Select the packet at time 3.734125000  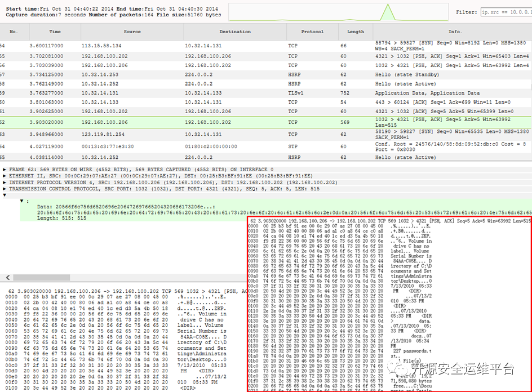pos(46,74)
